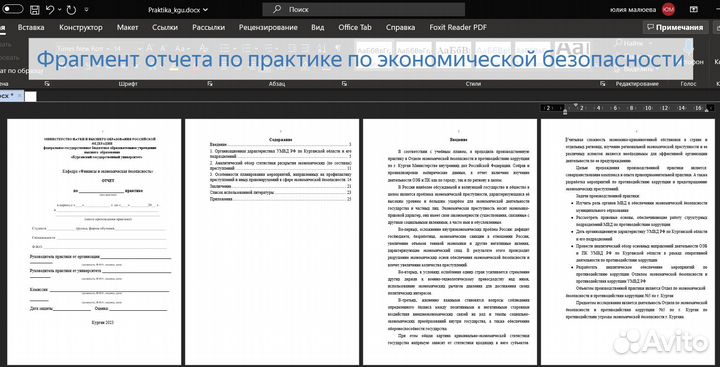Click the Дата защиты field
This screenshot has height=367, width=720.
60,308
